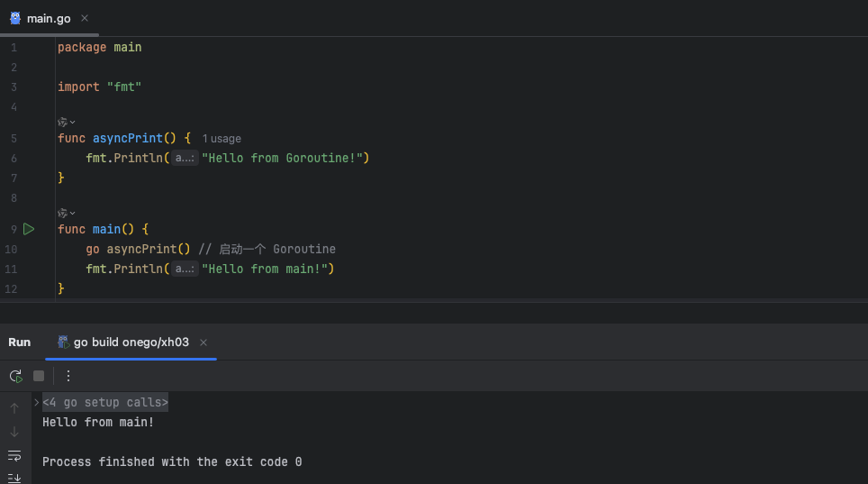Click the "fmt" import string
868x484 pixels.
coord(124,87)
